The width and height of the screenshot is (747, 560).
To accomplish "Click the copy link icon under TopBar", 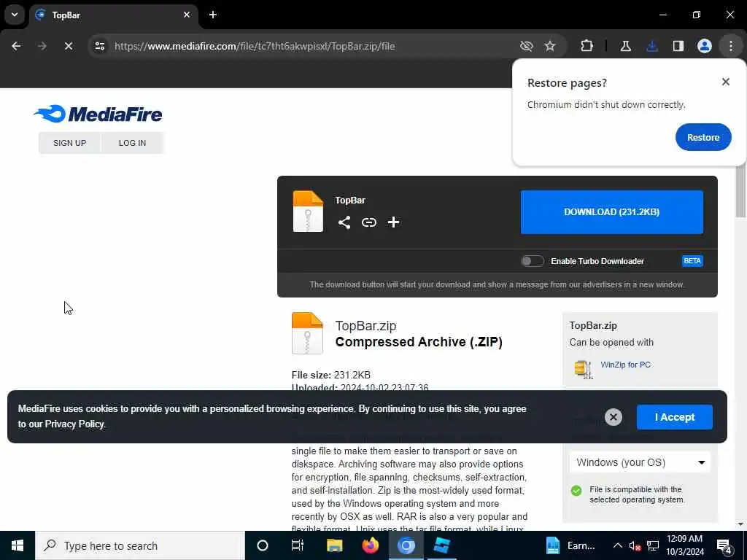I will tap(368, 222).
